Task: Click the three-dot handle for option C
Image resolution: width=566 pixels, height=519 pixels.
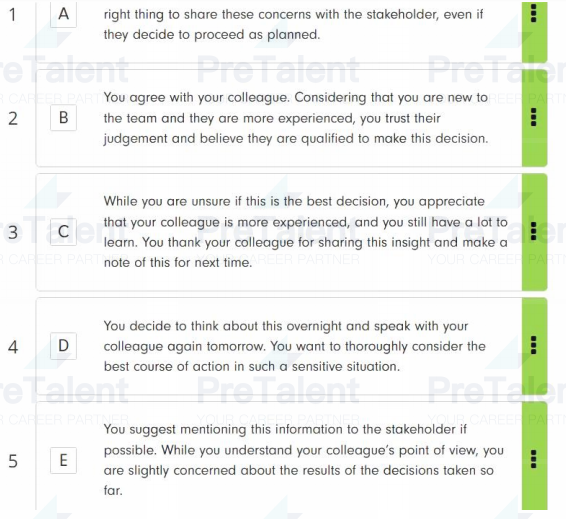Action: (534, 231)
